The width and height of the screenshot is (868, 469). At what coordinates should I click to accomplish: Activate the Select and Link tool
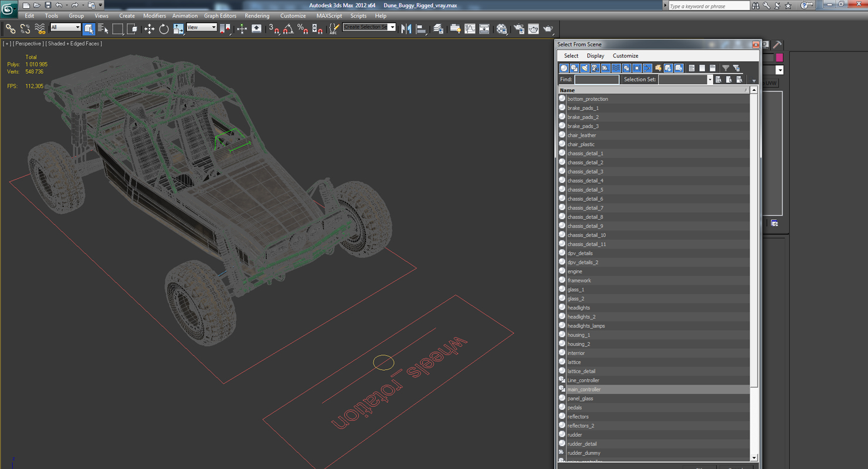[11, 29]
